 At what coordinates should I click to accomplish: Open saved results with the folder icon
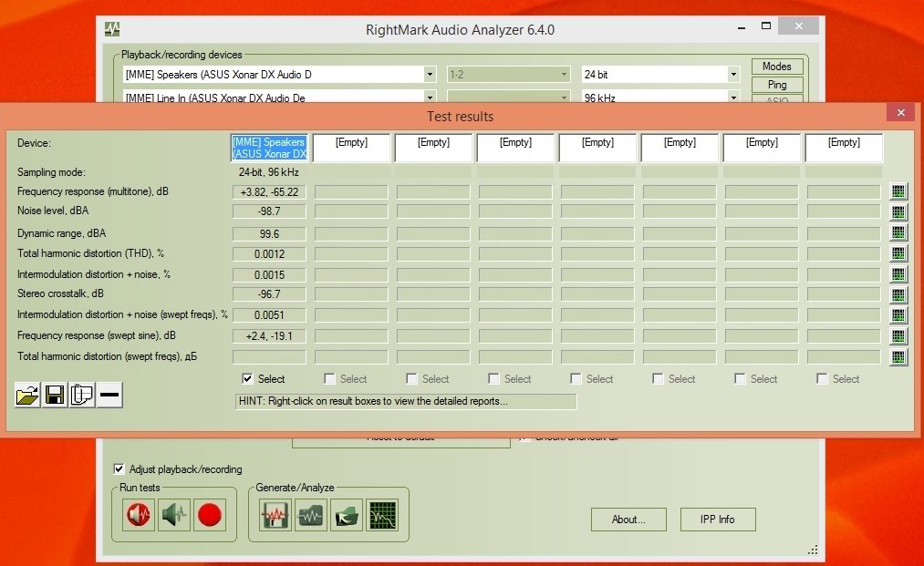[x=27, y=395]
